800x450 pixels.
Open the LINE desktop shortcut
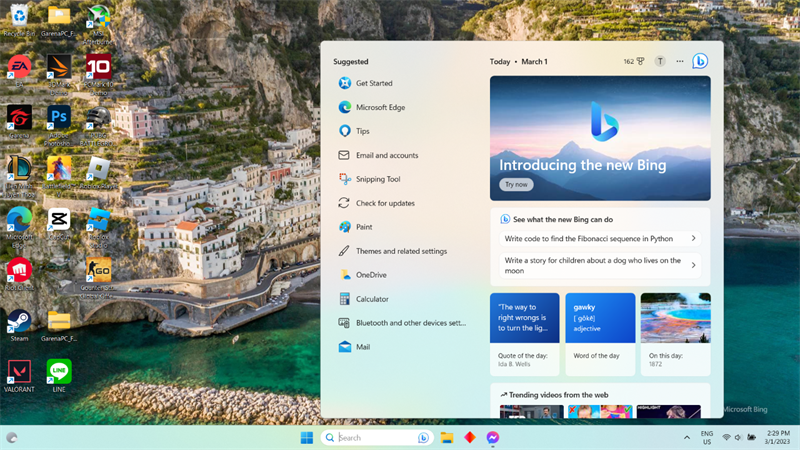(59, 376)
